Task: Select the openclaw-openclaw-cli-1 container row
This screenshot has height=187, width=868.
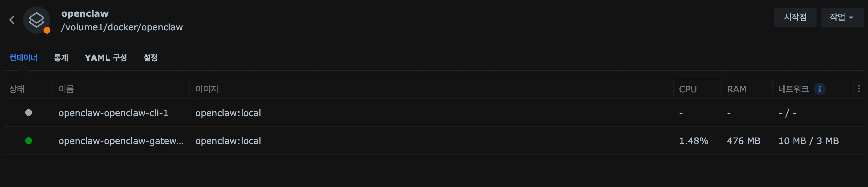Action: (113, 113)
